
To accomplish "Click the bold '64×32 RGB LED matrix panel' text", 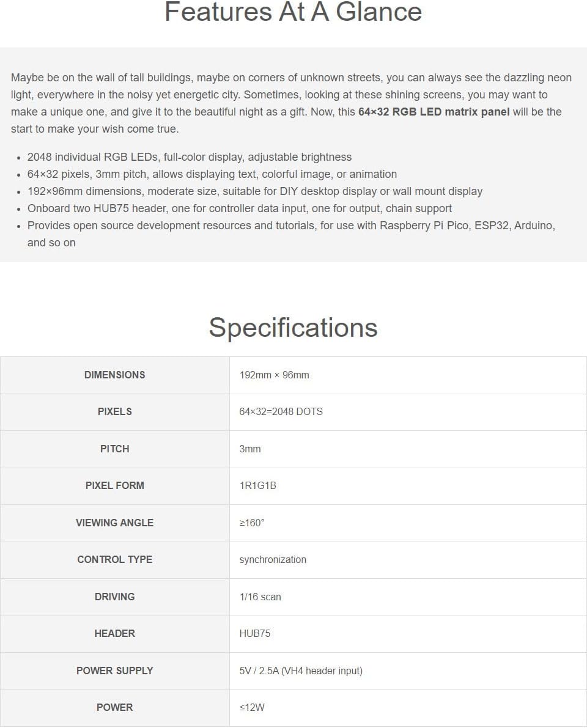I will pyautogui.click(x=434, y=112).
